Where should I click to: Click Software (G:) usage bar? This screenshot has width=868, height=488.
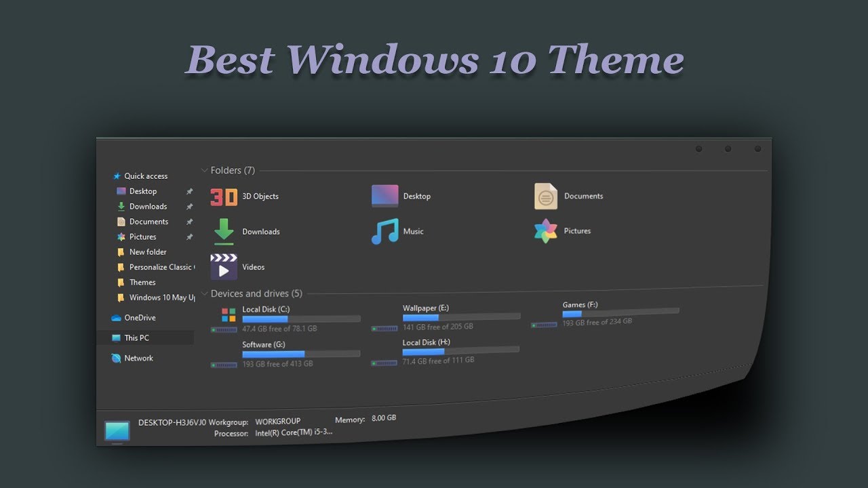click(301, 354)
